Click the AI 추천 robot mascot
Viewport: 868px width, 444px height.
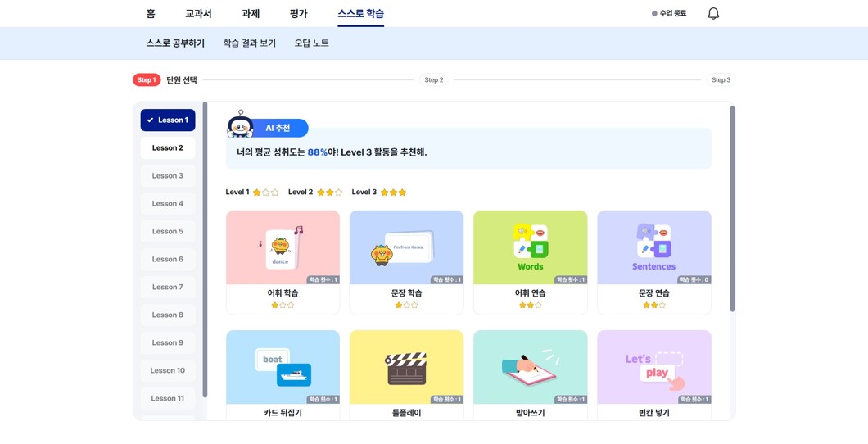[x=240, y=125]
